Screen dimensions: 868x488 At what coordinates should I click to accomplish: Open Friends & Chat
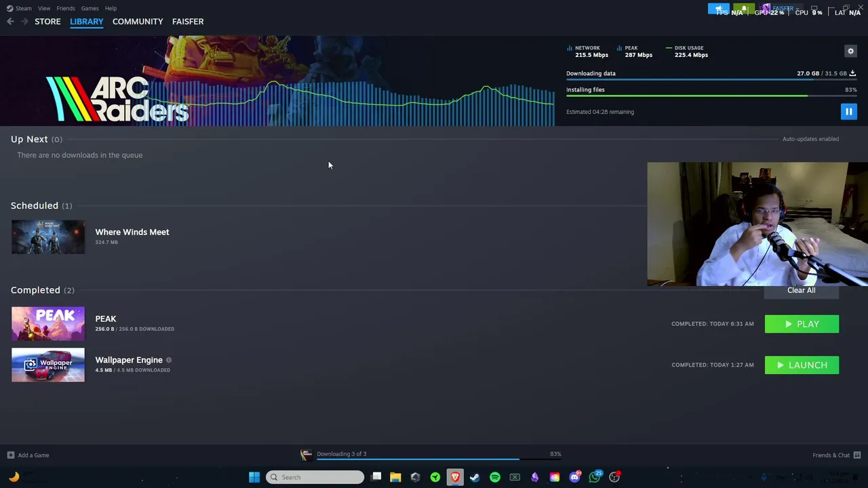(x=836, y=455)
